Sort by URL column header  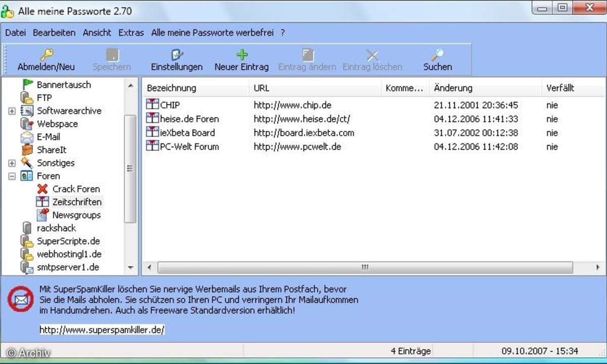316,88
